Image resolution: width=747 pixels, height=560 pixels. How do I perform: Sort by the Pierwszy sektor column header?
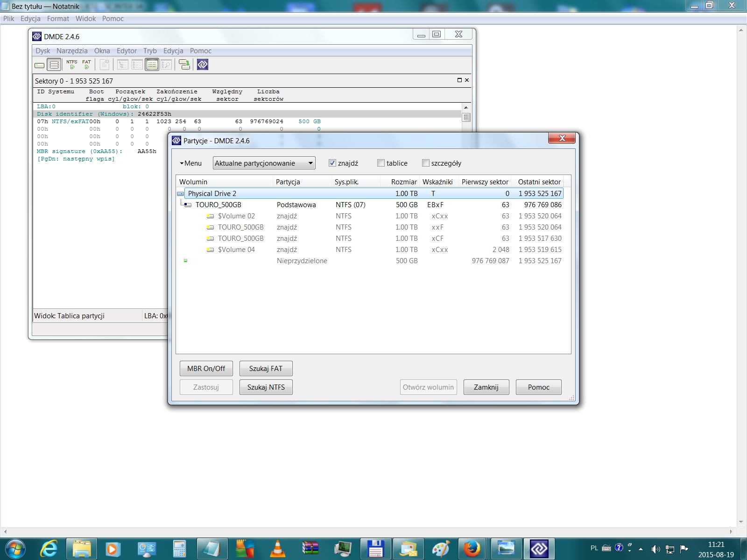485,182
